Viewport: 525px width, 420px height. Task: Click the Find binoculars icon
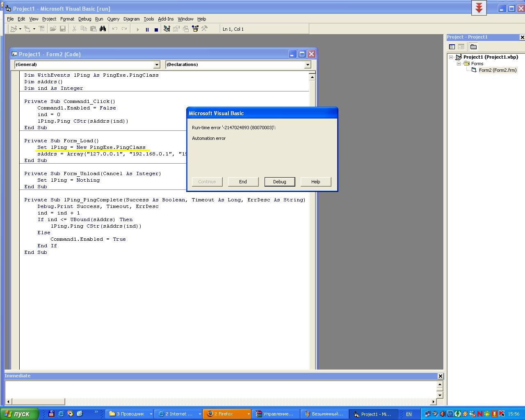pyautogui.click(x=103, y=29)
